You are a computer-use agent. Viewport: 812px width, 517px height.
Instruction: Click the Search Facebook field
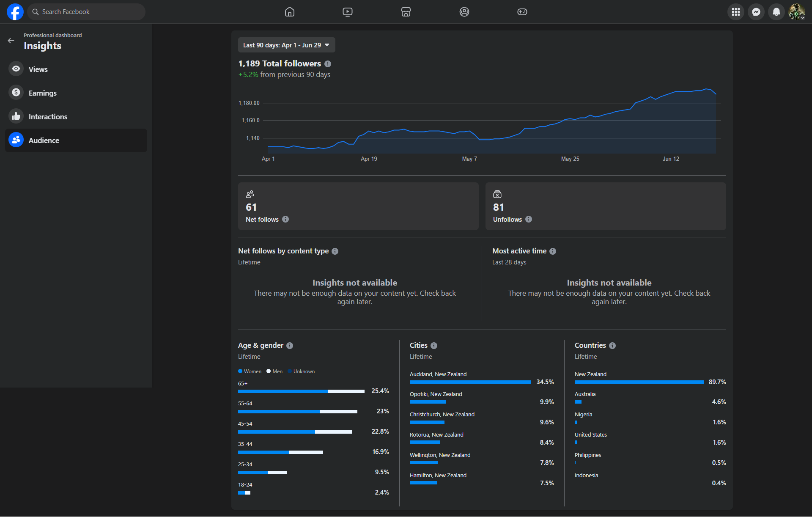point(87,12)
